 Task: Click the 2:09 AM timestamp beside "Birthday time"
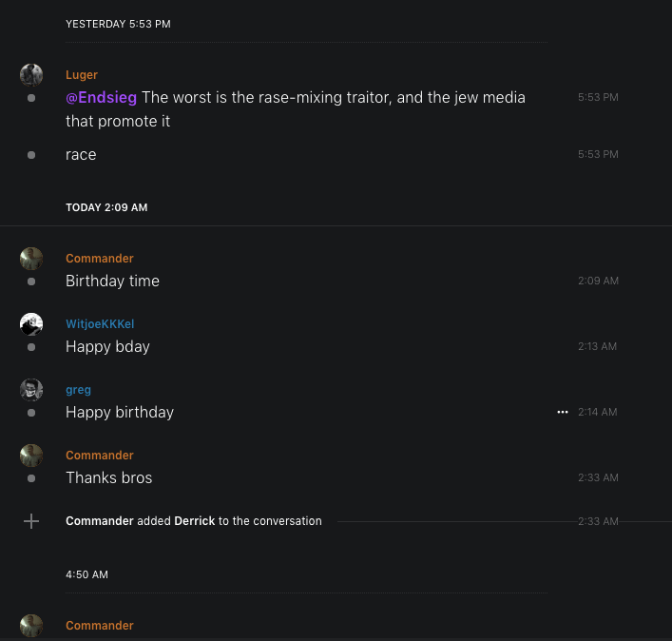pos(598,281)
